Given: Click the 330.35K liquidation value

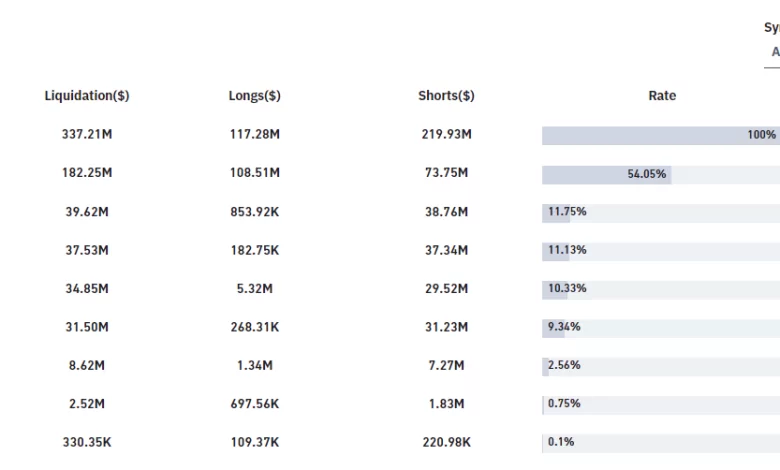Looking at the screenshot, I should 87,442.
